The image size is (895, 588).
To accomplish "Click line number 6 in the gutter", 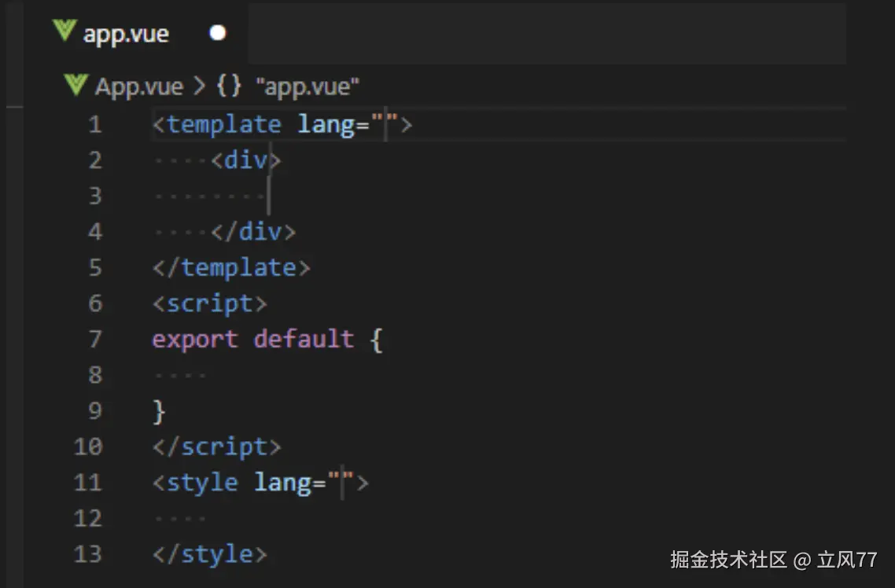I will tap(95, 303).
